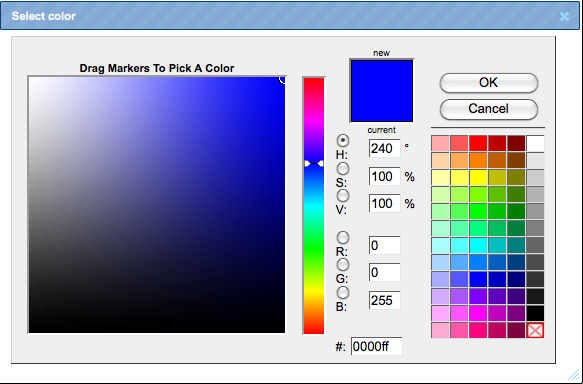Image resolution: width=583 pixels, height=384 pixels.
Task: Cancel the color selection
Action: (x=489, y=109)
